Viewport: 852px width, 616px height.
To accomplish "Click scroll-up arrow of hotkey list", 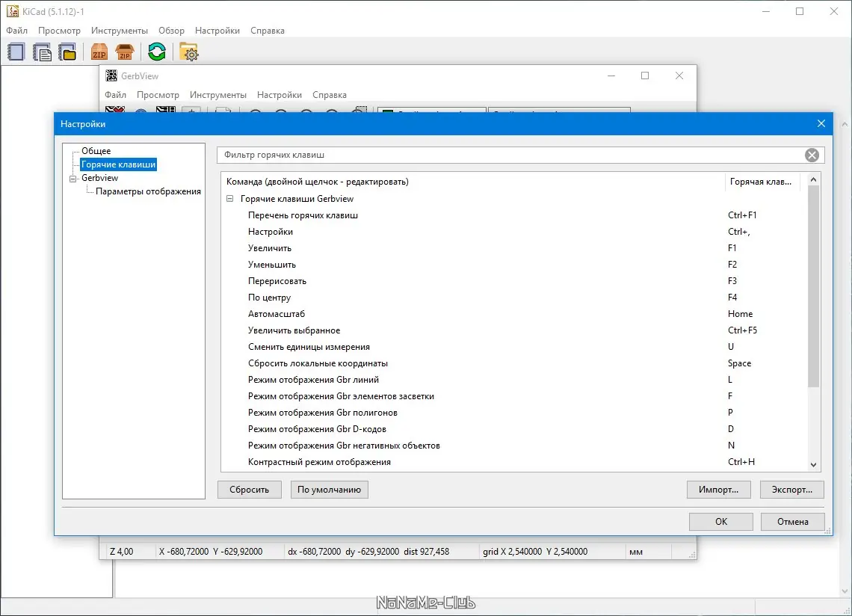I will (x=813, y=180).
